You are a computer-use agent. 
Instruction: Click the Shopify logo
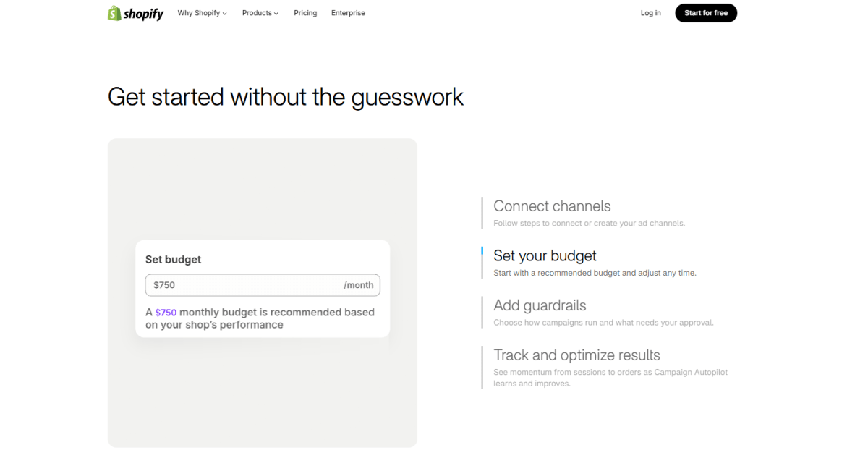tap(135, 13)
